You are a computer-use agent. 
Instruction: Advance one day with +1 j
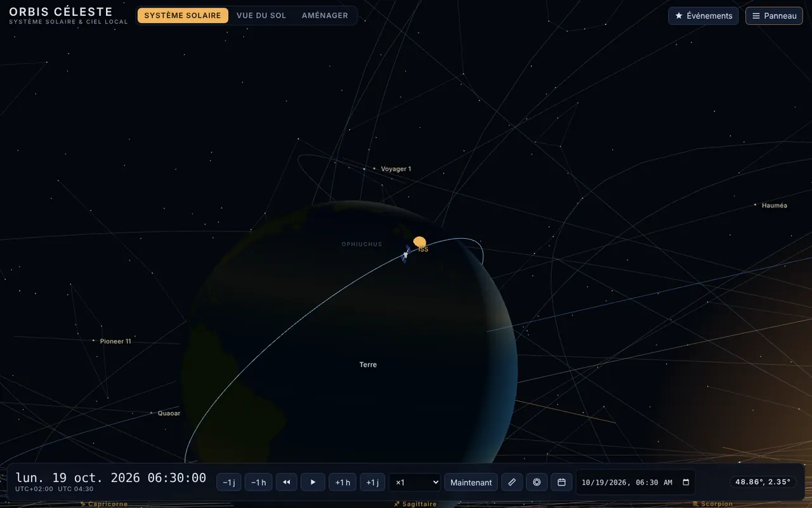pos(372,483)
